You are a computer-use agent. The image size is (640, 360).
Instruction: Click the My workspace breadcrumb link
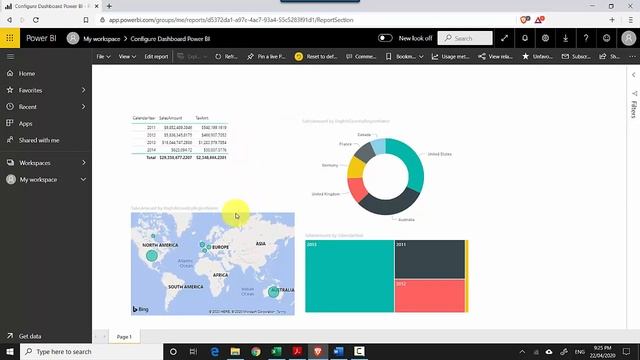[x=102, y=39]
